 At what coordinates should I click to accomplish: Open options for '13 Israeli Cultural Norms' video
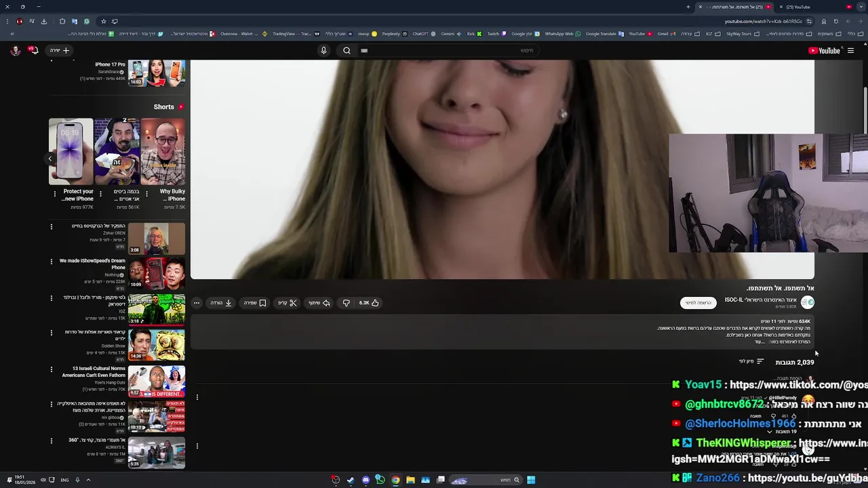[x=51, y=369]
